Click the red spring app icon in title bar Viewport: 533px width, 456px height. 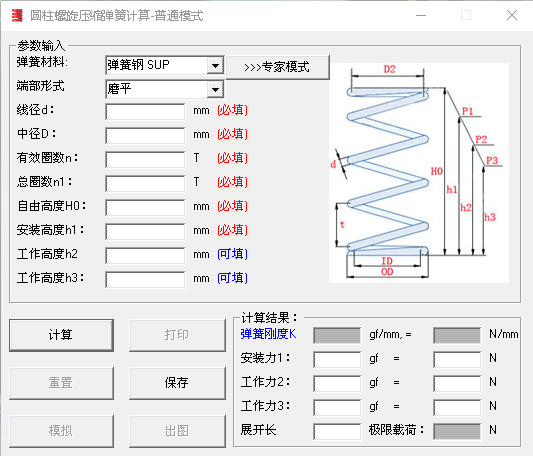click(x=17, y=15)
